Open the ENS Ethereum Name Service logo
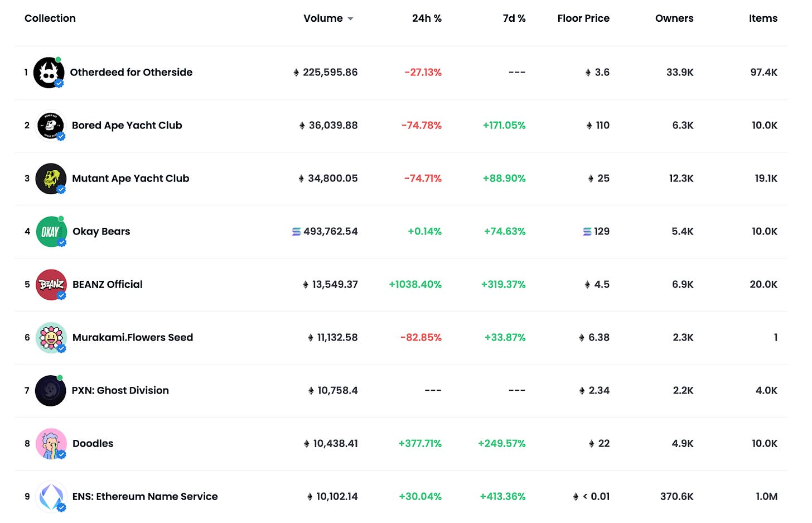The height and width of the screenshot is (523, 812). tap(51, 497)
